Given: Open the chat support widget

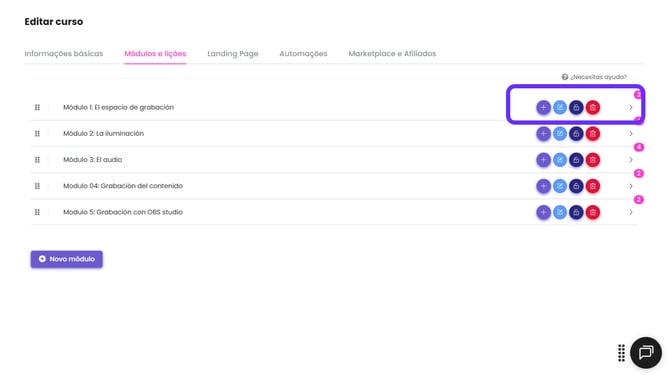Looking at the screenshot, I should (x=646, y=352).
